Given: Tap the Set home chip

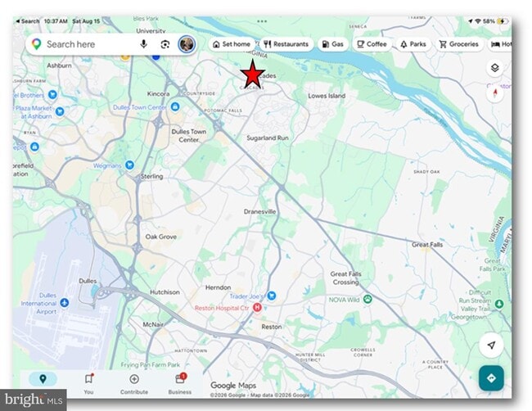Looking at the screenshot, I should click(232, 44).
